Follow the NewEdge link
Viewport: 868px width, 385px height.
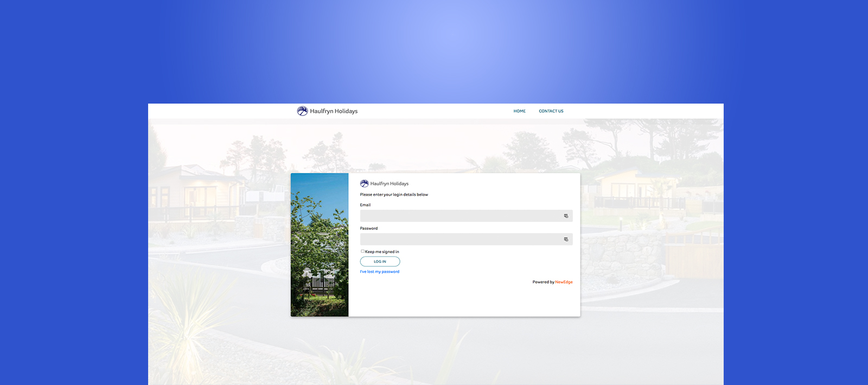click(564, 282)
